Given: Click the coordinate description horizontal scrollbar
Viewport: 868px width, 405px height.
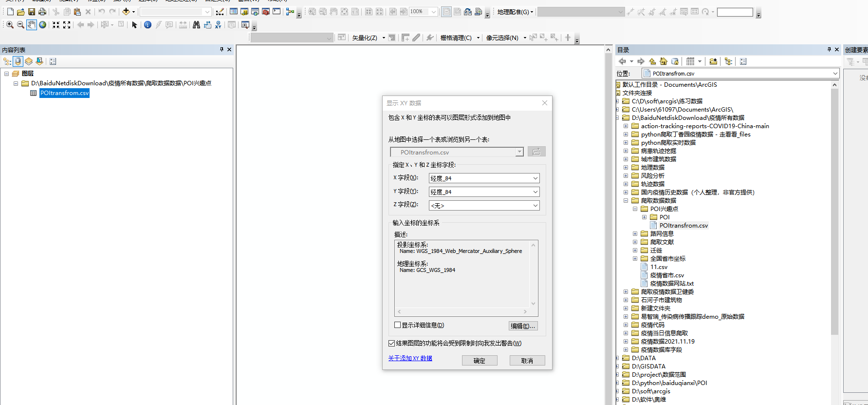Looking at the screenshot, I should pyautogui.click(x=462, y=311).
